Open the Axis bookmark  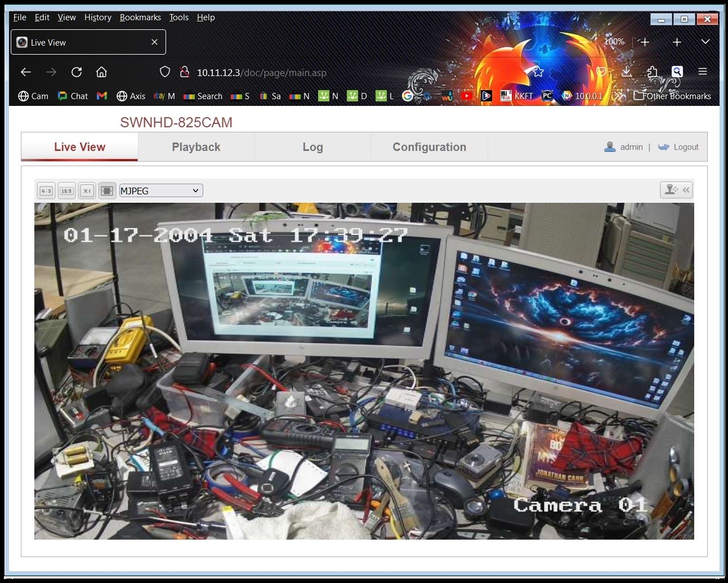pos(131,96)
